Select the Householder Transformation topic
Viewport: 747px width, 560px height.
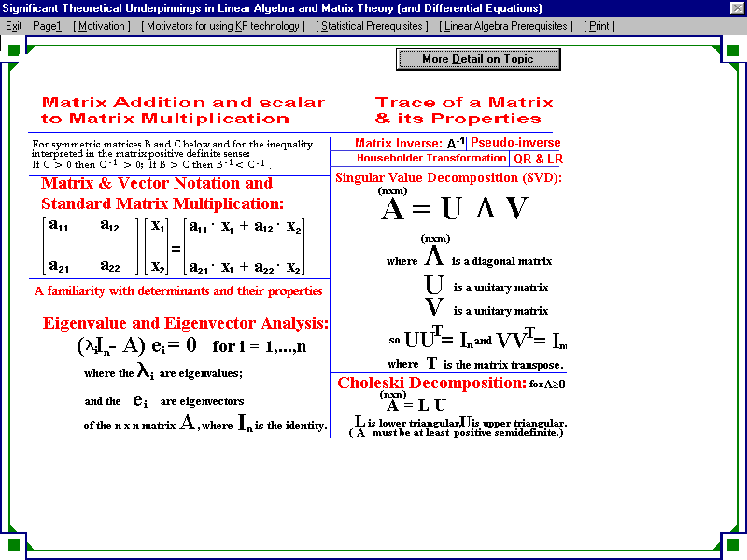(431, 158)
